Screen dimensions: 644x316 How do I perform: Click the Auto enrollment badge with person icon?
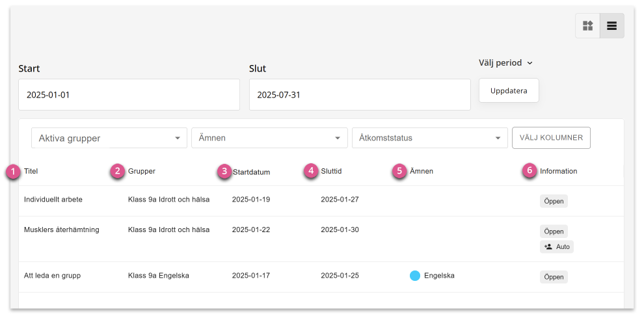pyautogui.click(x=557, y=247)
